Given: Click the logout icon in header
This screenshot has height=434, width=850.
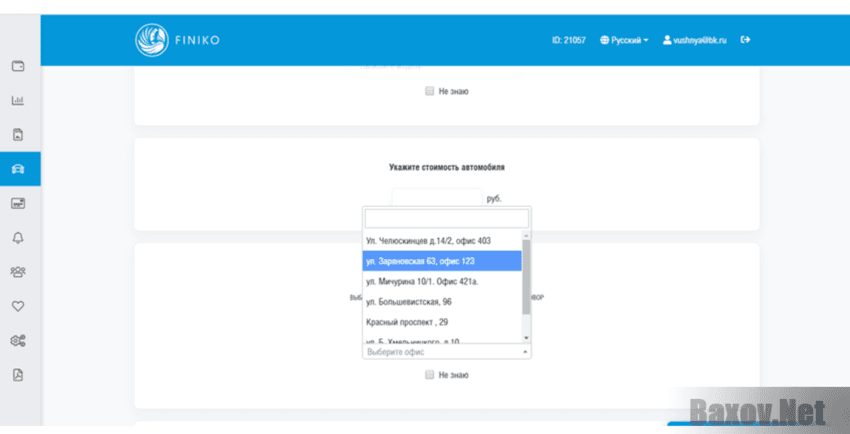Looking at the screenshot, I should [745, 40].
